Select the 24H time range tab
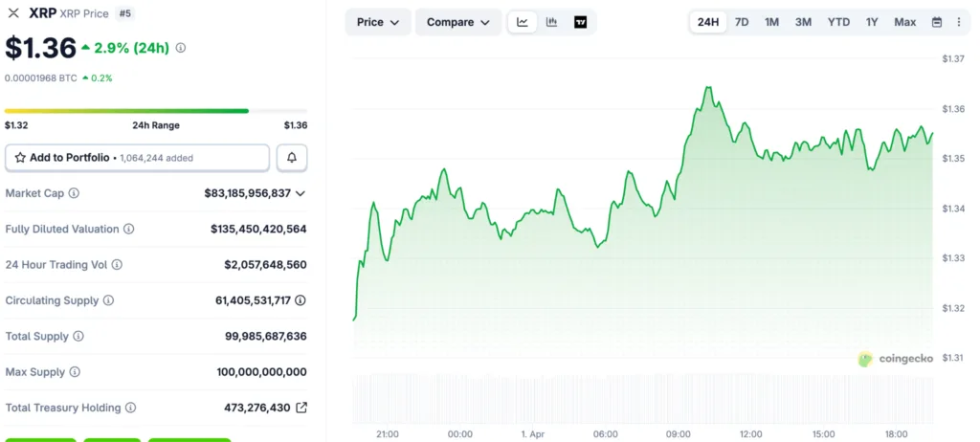 tap(708, 22)
